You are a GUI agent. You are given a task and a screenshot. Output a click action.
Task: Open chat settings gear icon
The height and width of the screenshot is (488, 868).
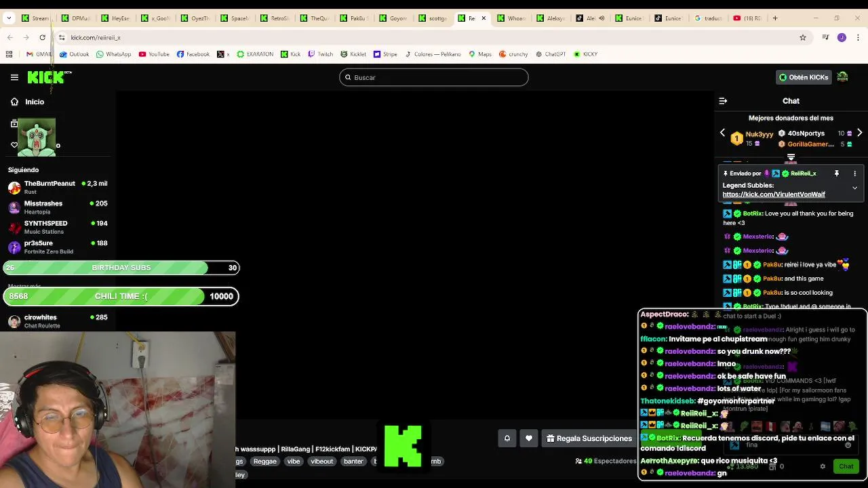coord(823,466)
